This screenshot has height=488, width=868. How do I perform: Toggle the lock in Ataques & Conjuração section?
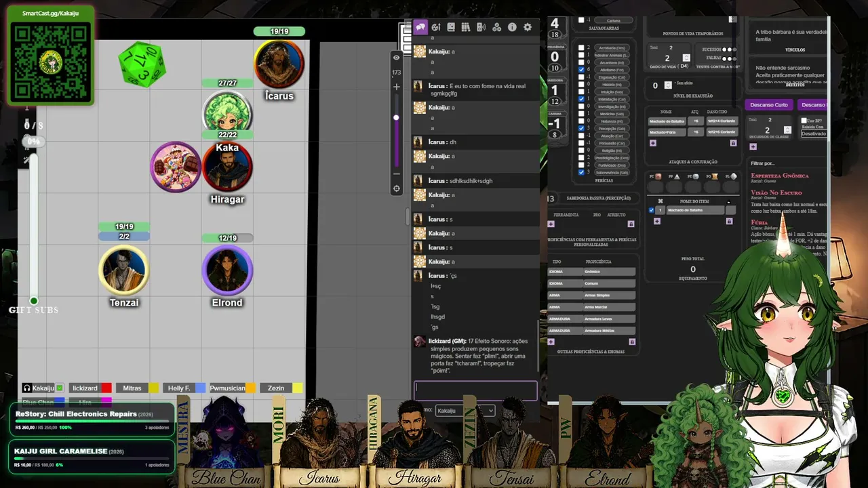click(733, 143)
